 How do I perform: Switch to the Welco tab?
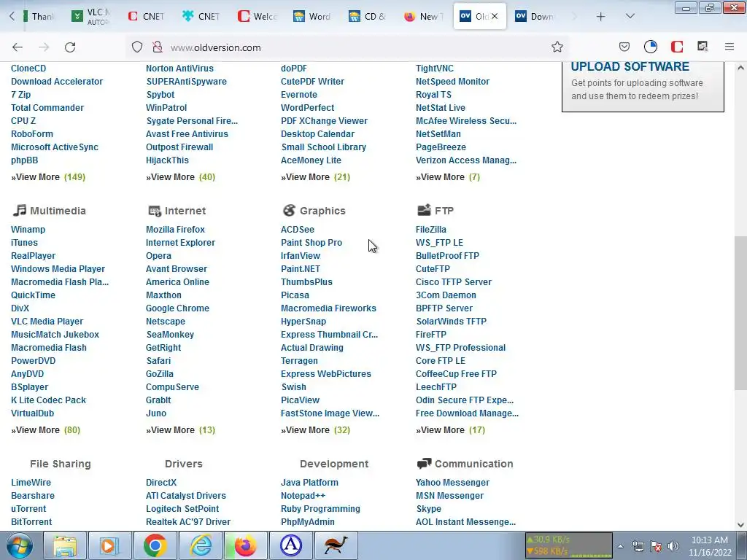[257, 16]
